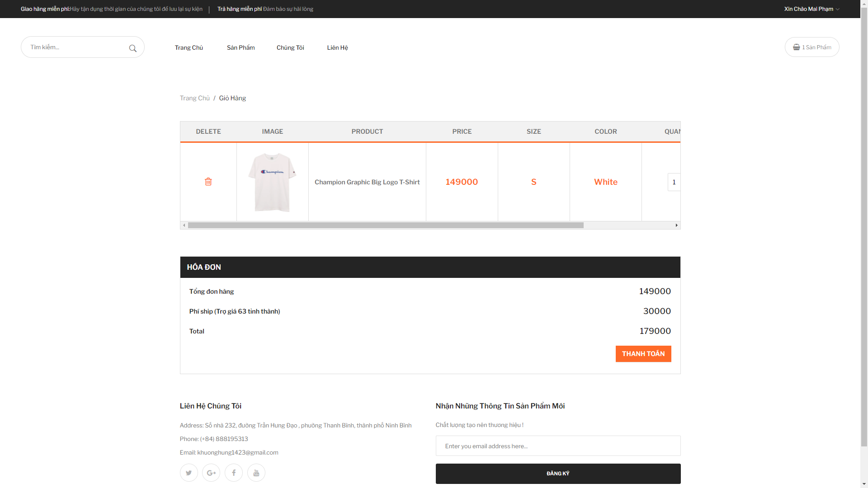The height and width of the screenshot is (488, 868).
Task: Open the basket with 1 Sản Phẩm
Action: (812, 47)
